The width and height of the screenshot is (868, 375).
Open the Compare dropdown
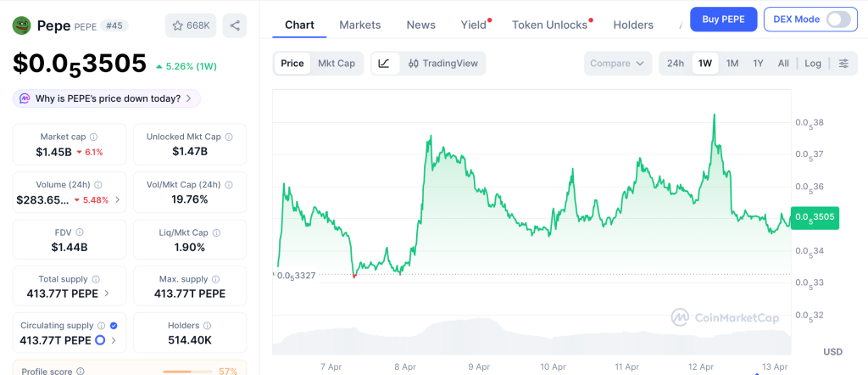(617, 63)
